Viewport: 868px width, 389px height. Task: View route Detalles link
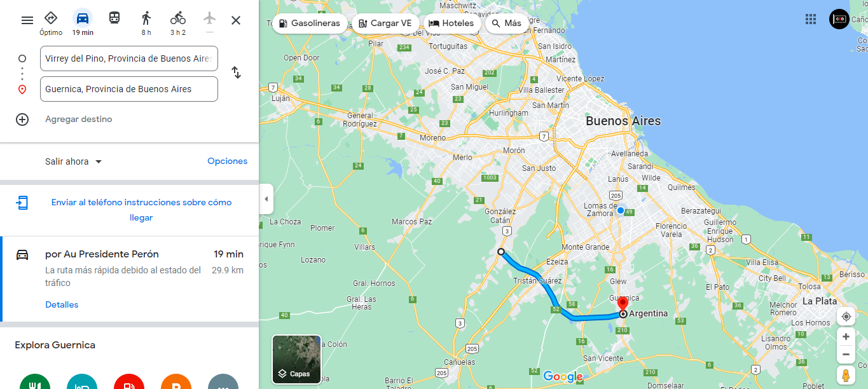62,304
